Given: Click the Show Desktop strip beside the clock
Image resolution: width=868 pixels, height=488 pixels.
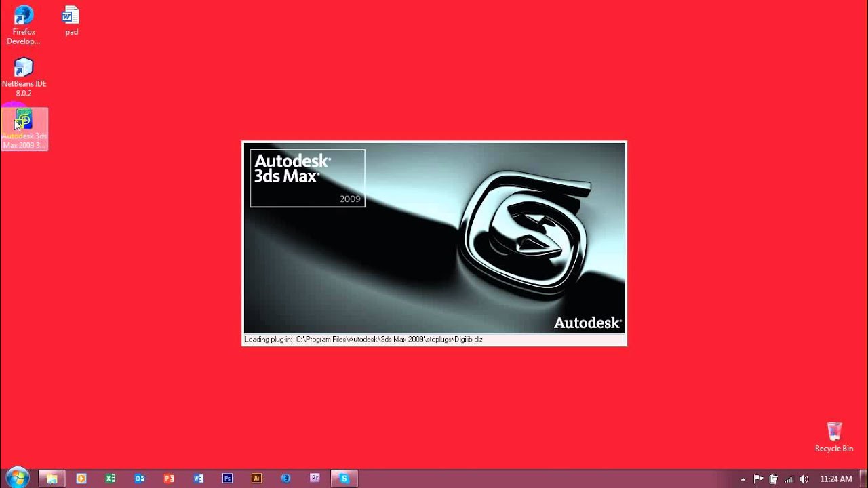Looking at the screenshot, I should pos(863,479).
